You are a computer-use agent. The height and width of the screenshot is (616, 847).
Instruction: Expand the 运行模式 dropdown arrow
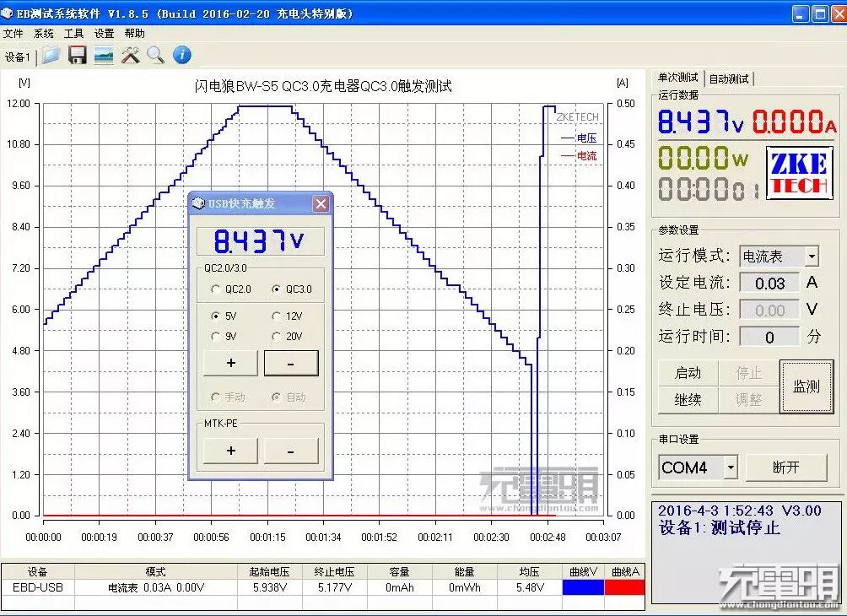[x=812, y=257]
